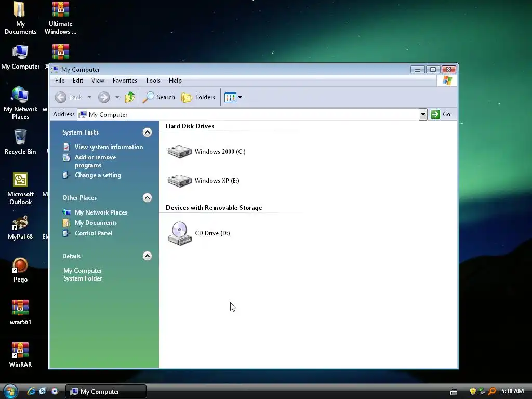Open the Views dropdown button
The width and height of the screenshot is (532, 399).
click(x=233, y=97)
